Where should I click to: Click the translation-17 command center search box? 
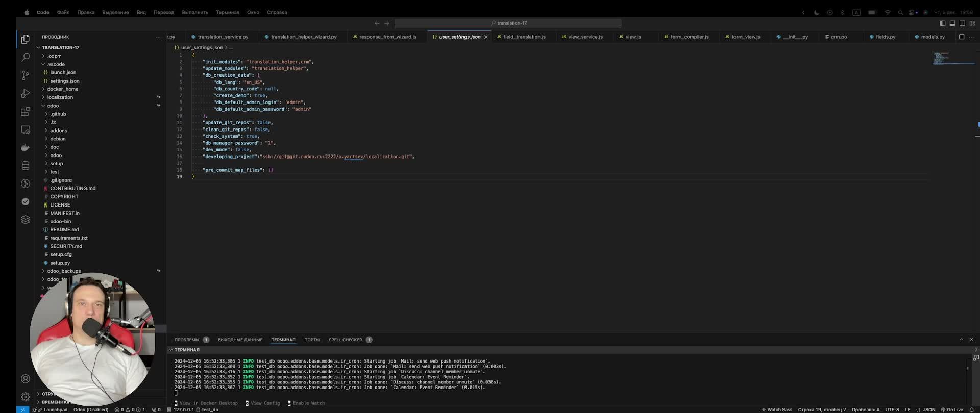click(508, 23)
